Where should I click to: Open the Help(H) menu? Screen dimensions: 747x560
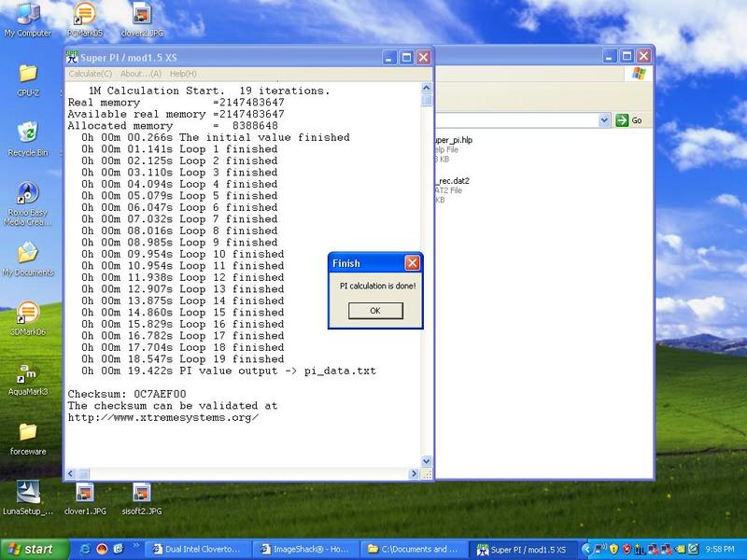[x=183, y=74]
